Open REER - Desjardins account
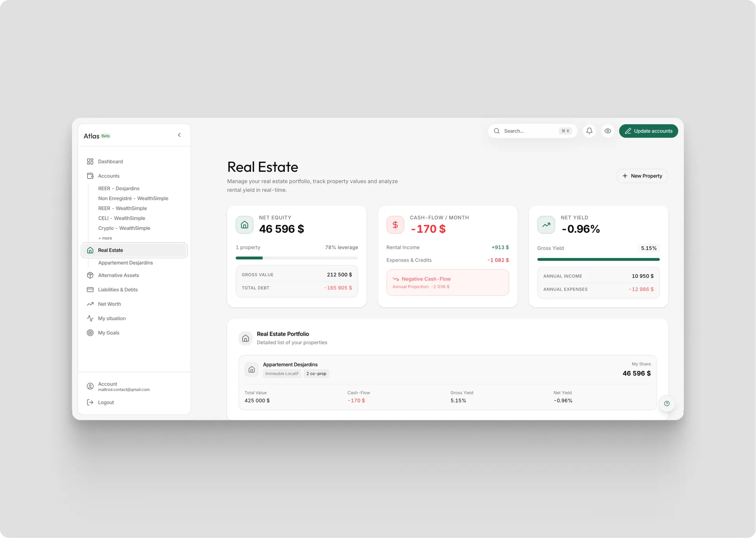Screen dimensions: 756x538 click(x=119, y=189)
